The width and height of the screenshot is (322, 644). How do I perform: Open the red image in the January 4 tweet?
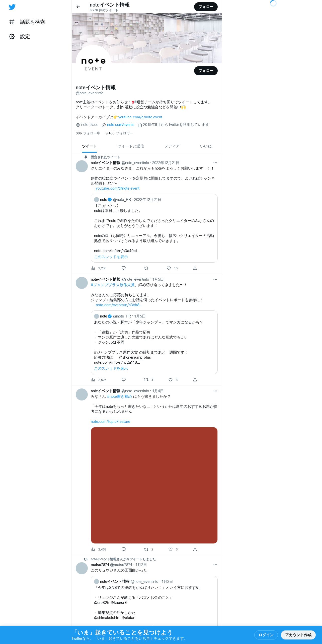pyautogui.click(x=154, y=485)
